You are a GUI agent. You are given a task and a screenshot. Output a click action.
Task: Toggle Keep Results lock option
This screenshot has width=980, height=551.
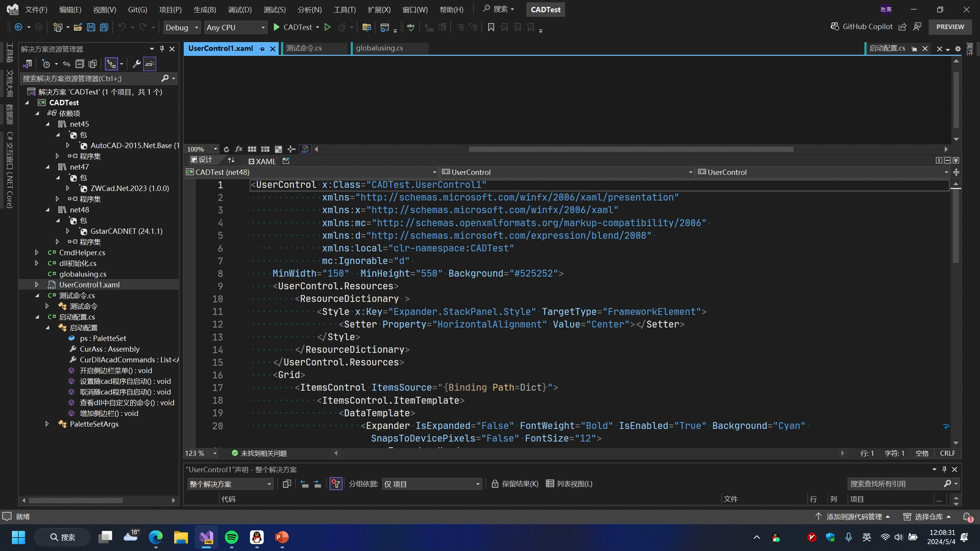(x=514, y=484)
